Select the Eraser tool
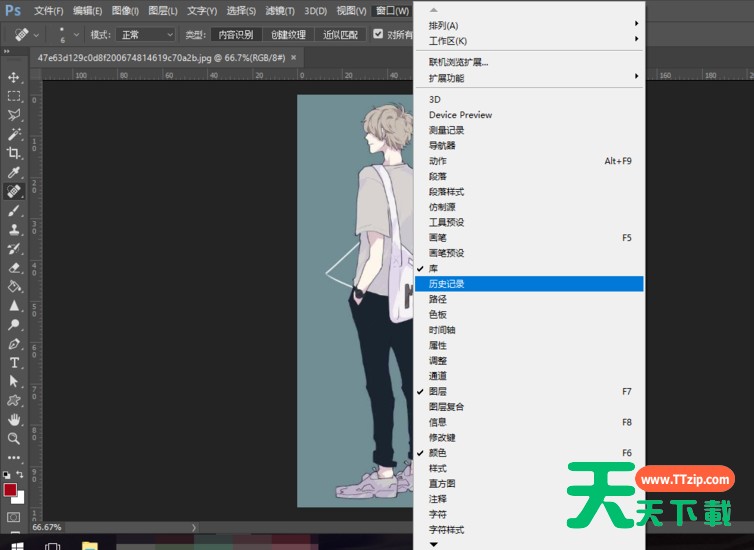The height and width of the screenshot is (550, 754). click(x=14, y=267)
